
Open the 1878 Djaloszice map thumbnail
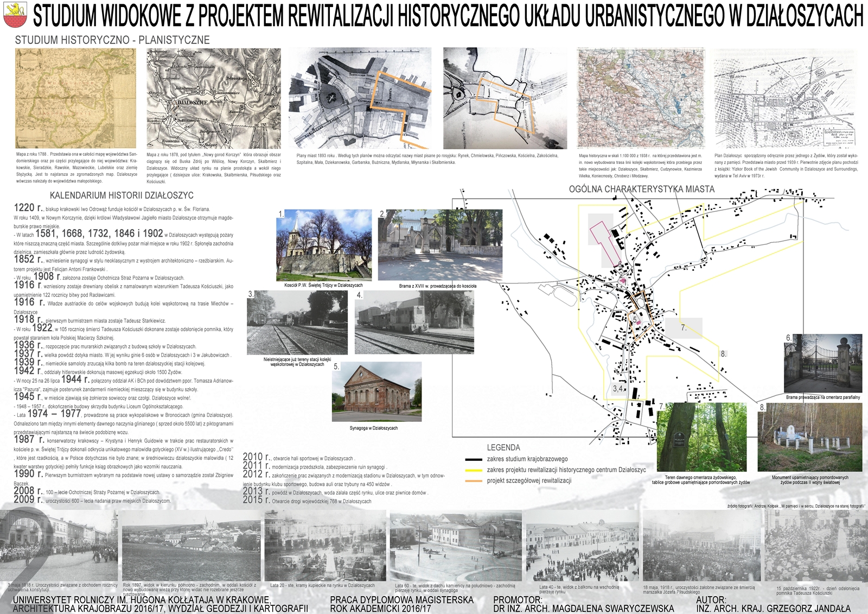[214, 98]
